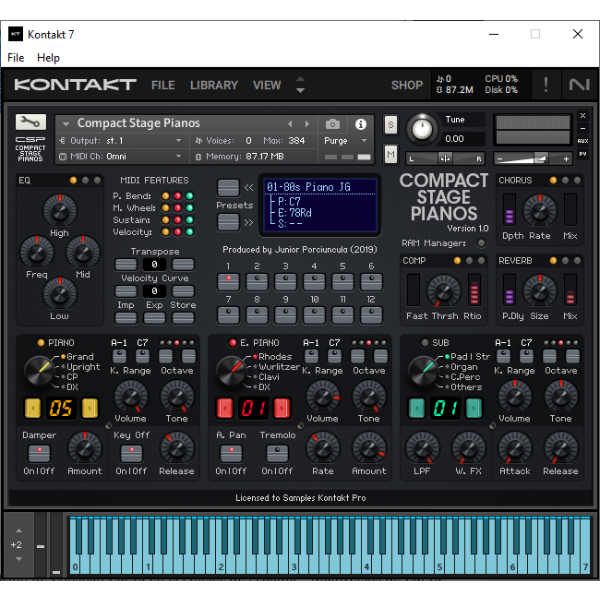Click the rack up/down arrows in toolbar

point(300,85)
